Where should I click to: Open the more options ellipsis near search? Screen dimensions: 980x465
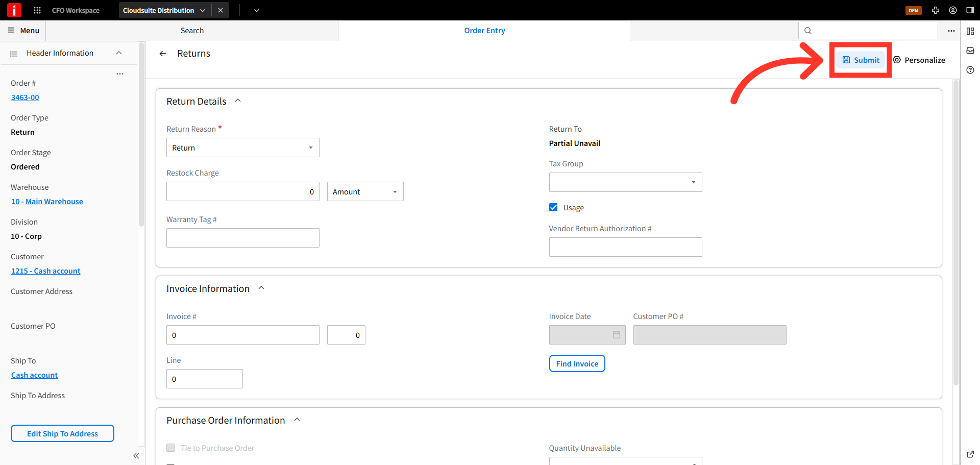coord(951,31)
